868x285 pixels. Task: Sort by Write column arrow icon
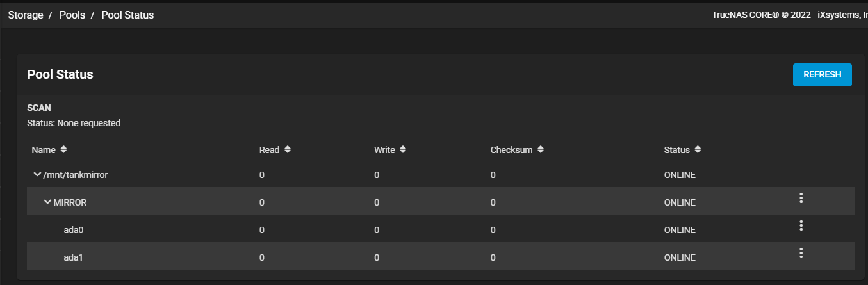pos(402,150)
